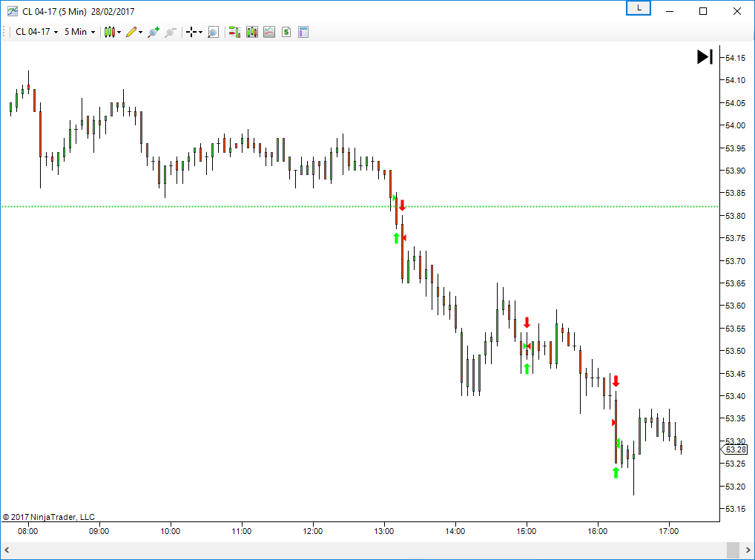Open the Data Series candlestick icon
Viewport: 755px width, 560px height.
[252, 32]
